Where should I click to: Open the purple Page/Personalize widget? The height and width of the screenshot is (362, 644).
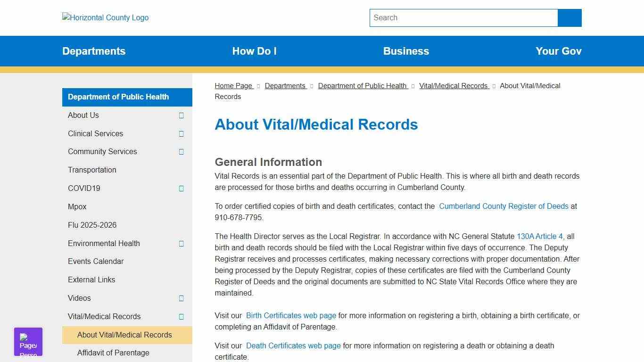click(x=28, y=341)
